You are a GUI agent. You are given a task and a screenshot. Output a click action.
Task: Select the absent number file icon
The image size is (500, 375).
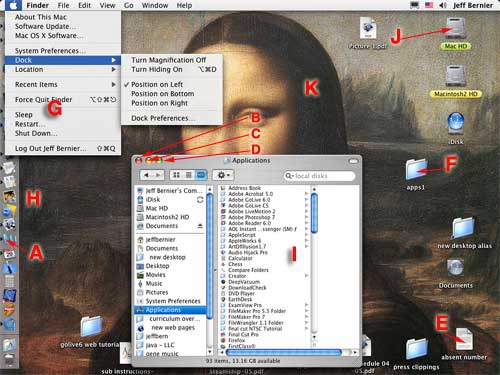[x=464, y=339]
